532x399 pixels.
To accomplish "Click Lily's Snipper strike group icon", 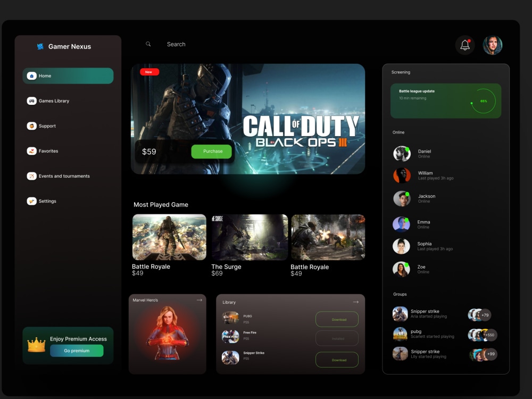I will (400, 354).
